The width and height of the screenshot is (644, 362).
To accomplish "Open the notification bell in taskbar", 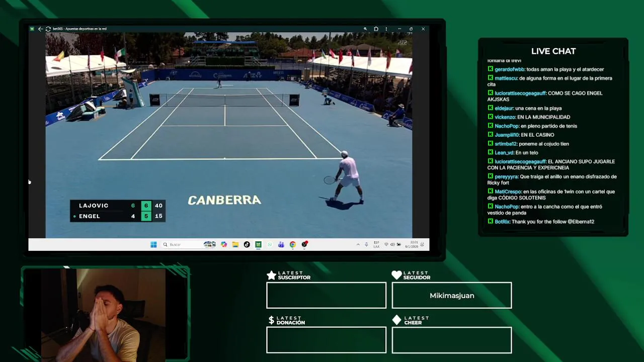I will [423, 244].
